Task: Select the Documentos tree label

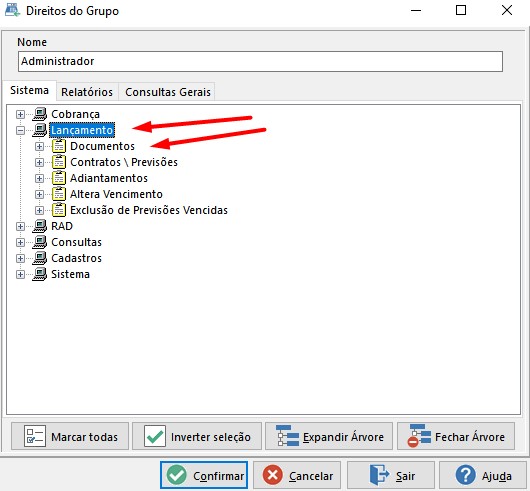Action: pyautogui.click(x=102, y=146)
